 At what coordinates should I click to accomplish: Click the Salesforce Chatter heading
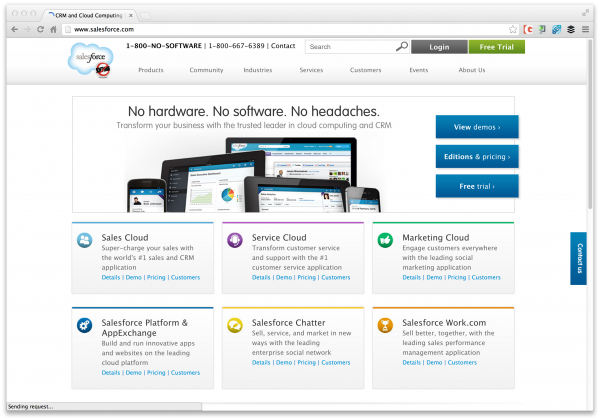pos(289,322)
